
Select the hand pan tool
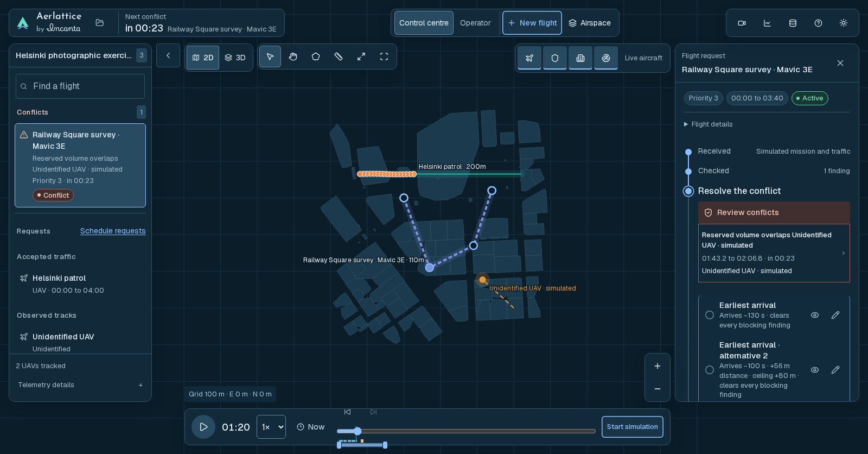(x=293, y=56)
